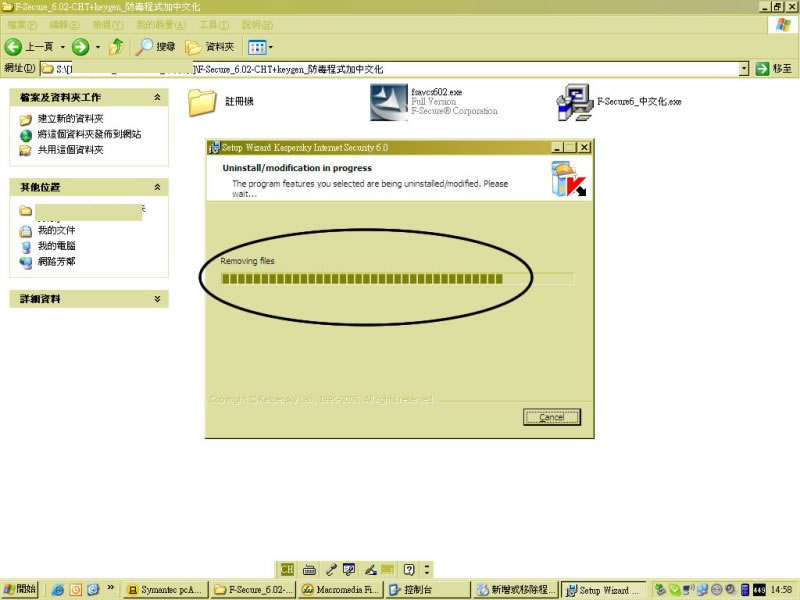Select the F-Secure6_中文化.exe file

[619, 102]
